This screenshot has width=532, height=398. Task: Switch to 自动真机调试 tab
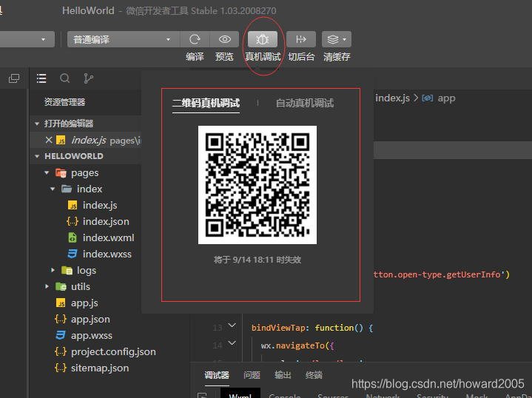click(305, 103)
